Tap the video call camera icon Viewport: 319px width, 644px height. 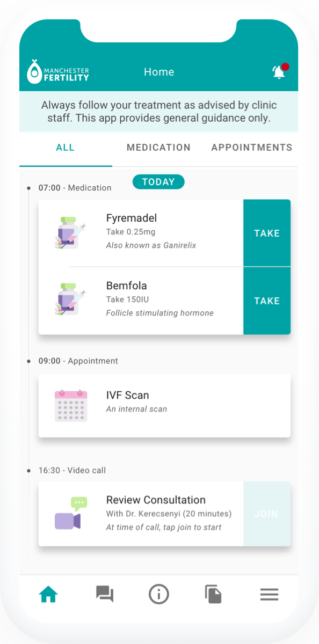(x=70, y=514)
